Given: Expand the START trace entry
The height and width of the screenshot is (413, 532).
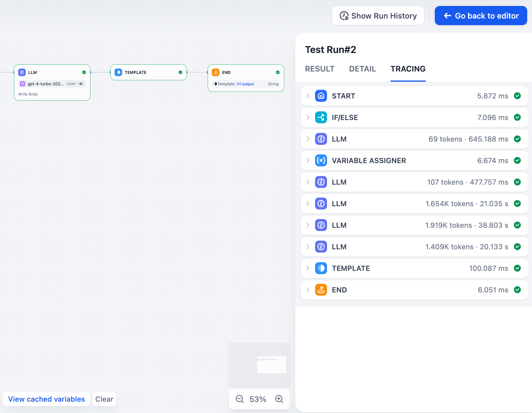Looking at the screenshot, I should pyautogui.click(x=308, y=96).
